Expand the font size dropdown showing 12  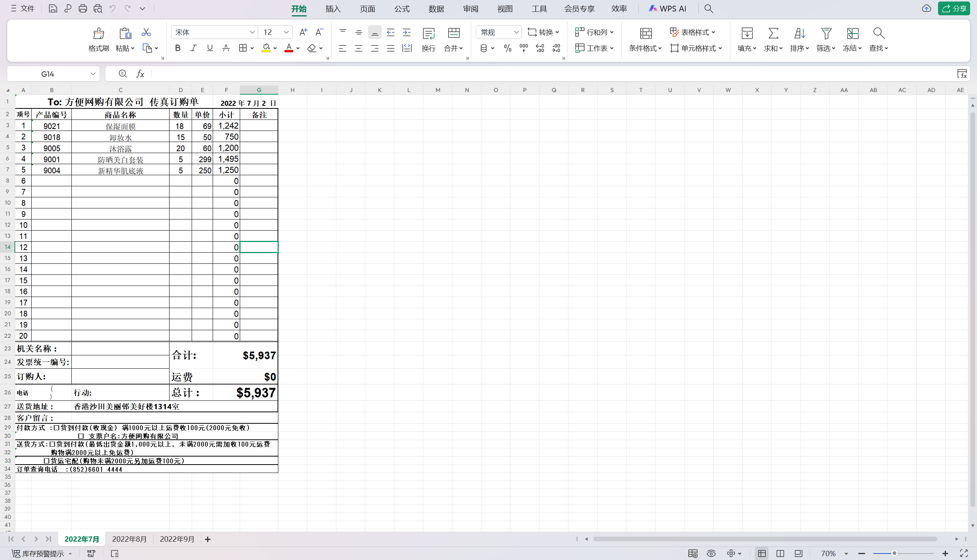coord(286,32)
